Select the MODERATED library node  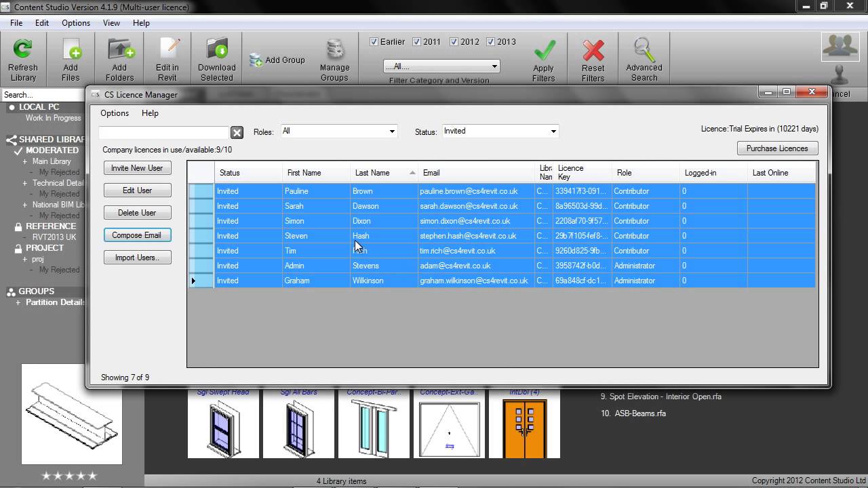pyautogui.click(x=52, y=150)
